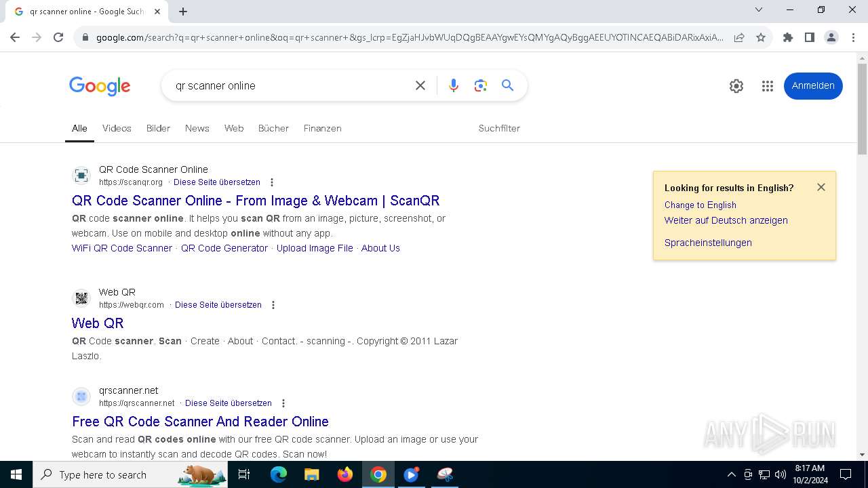This screenshot has height=488, width=868.
Task: Click the view site information lock icon
Action: (x=85, y=37)
